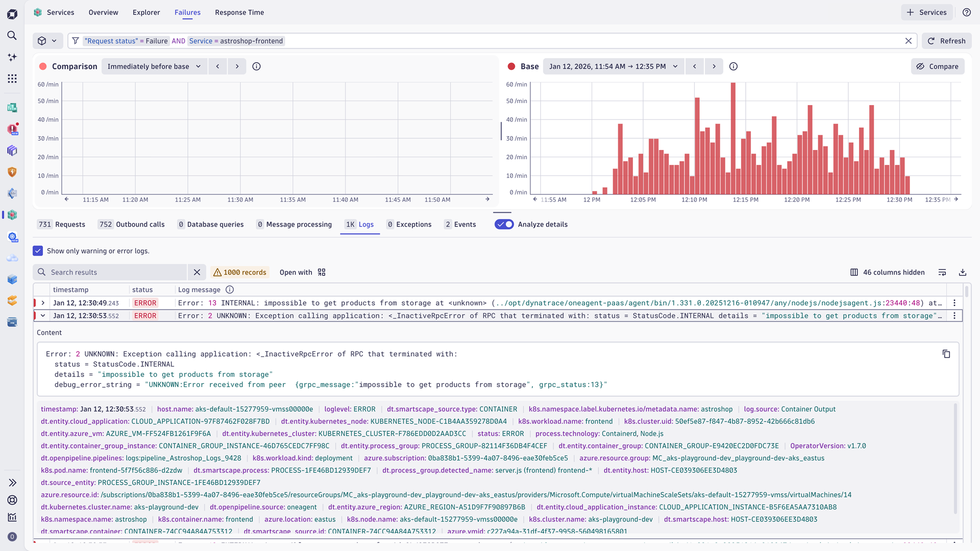
Task: Open the Immediately before base dropdown
Action: coord(154,66)
